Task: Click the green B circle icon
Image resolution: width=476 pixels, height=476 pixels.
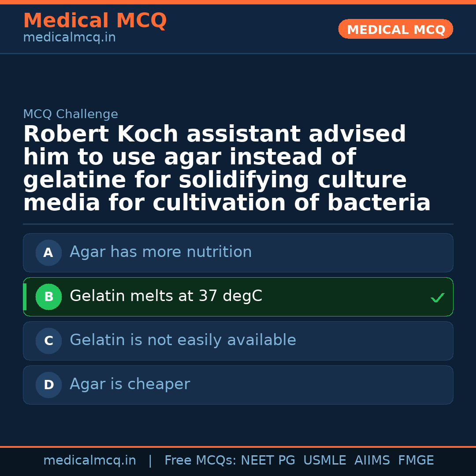Action: (x=48, y=297)
